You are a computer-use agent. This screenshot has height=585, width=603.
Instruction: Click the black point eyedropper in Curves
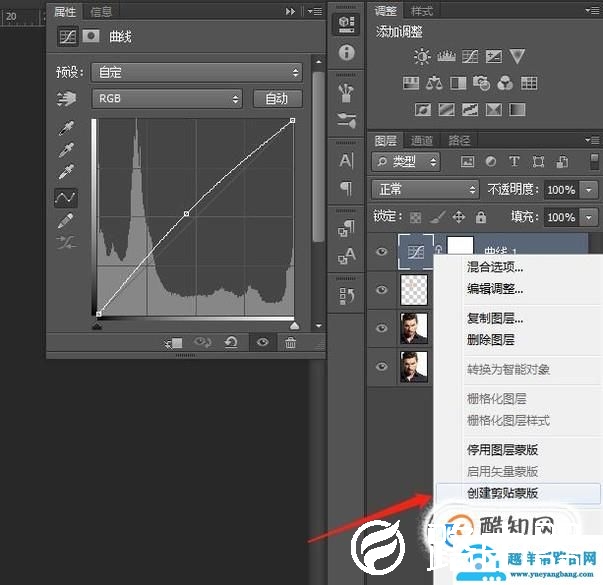pyautogui.click(x=65, y=128)
